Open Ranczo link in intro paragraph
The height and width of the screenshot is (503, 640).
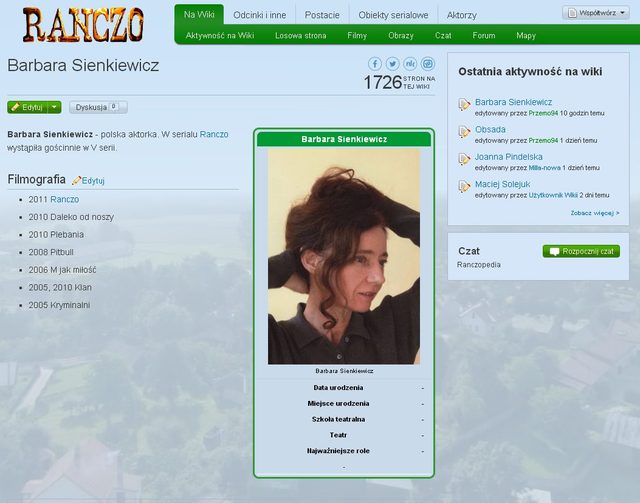tap(214, 134)
